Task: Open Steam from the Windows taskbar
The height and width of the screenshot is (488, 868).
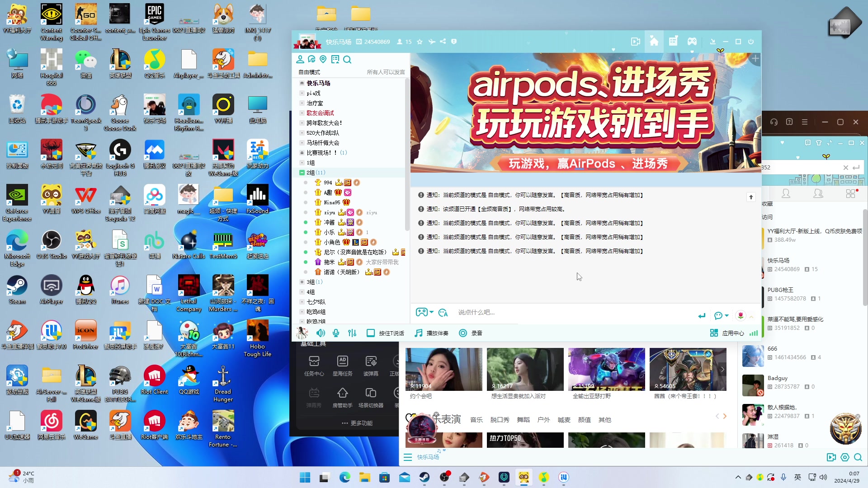Action: coord(424,477)
